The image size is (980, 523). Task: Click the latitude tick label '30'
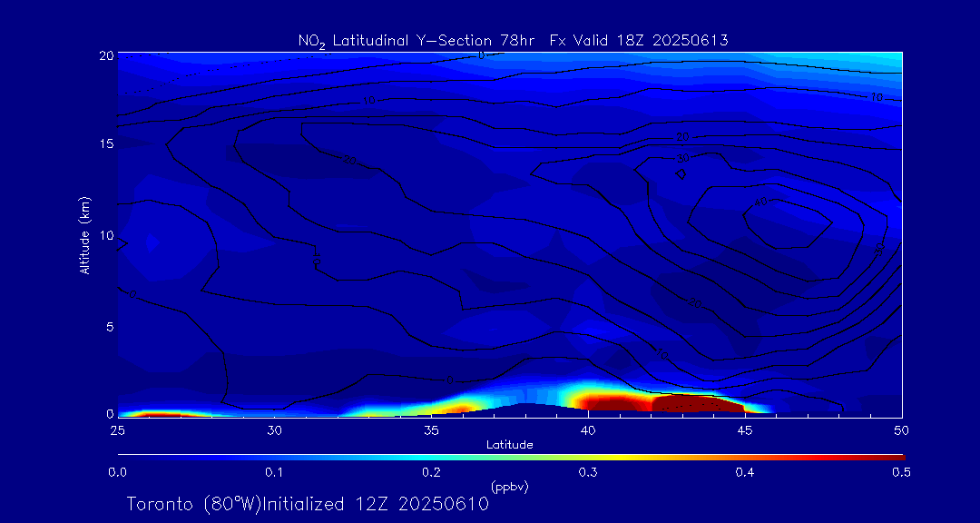tap(274, 429)
